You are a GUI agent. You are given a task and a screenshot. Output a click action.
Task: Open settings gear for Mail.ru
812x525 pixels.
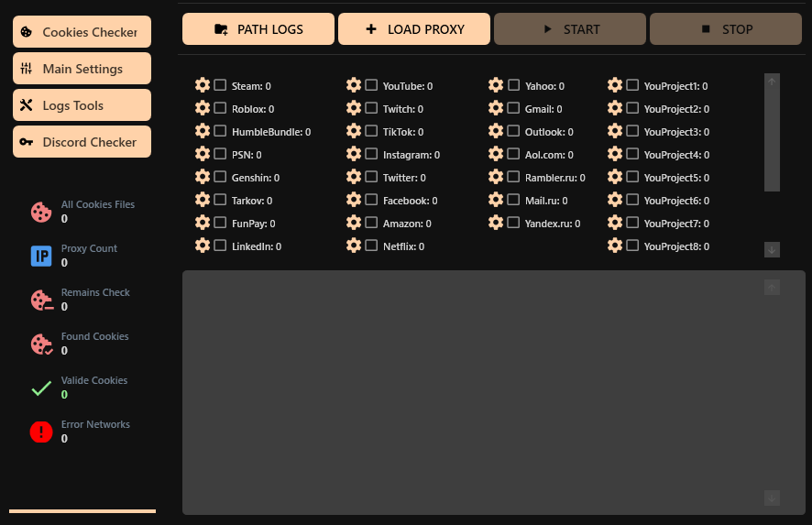(x=496, y=200)
